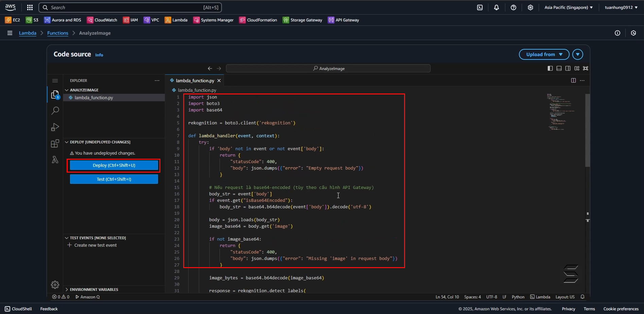Click Ln 54, Col 10 in status bar
Viewport: 644px width, 314px height.
click(447, 297)
